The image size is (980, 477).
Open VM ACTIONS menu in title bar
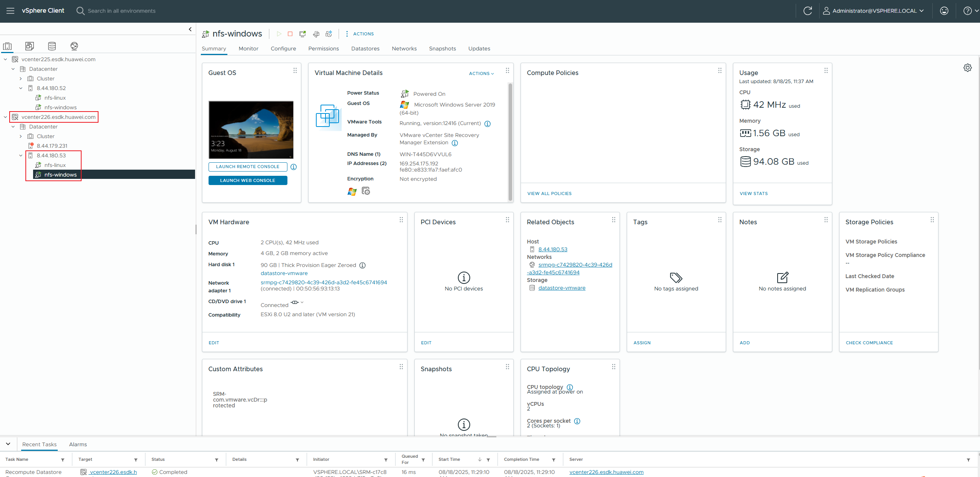tap(360, 34)
